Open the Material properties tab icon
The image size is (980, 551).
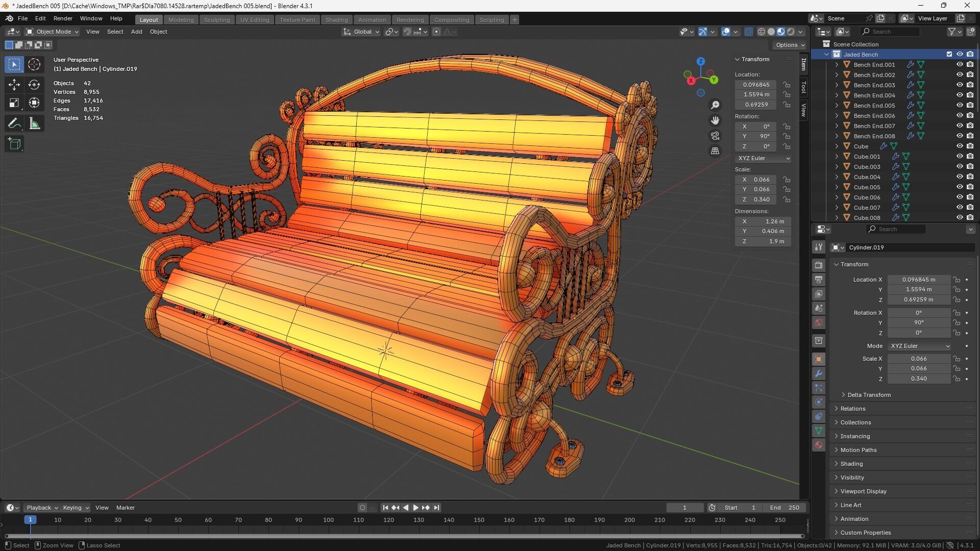click(x=819, y=445)
